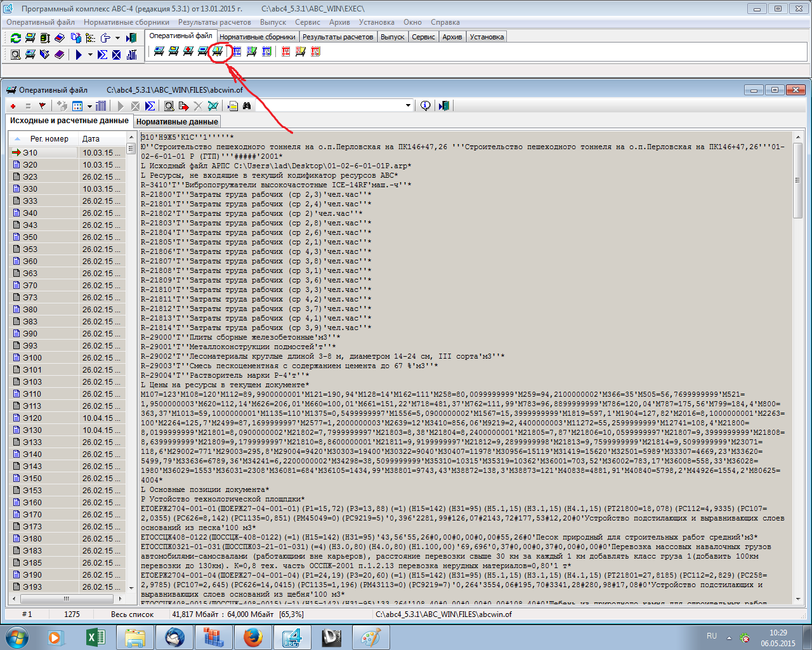
Task: Open the Окно menu
Action: point(412,22)
